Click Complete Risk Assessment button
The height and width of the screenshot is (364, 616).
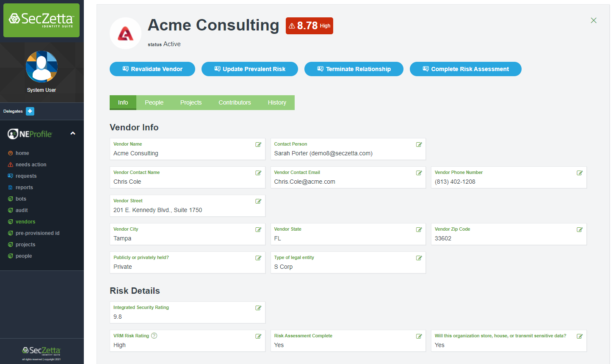click(x=465, y=69)
